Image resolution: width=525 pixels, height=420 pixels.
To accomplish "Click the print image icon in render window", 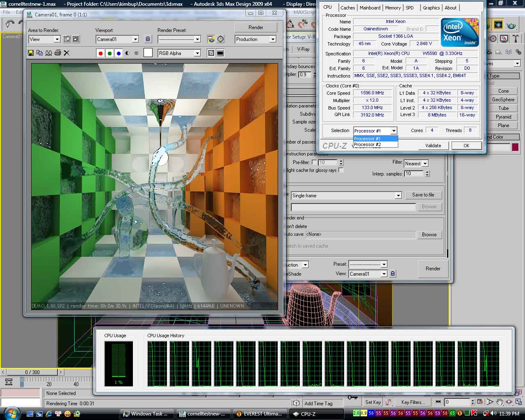I will point(58,53).
